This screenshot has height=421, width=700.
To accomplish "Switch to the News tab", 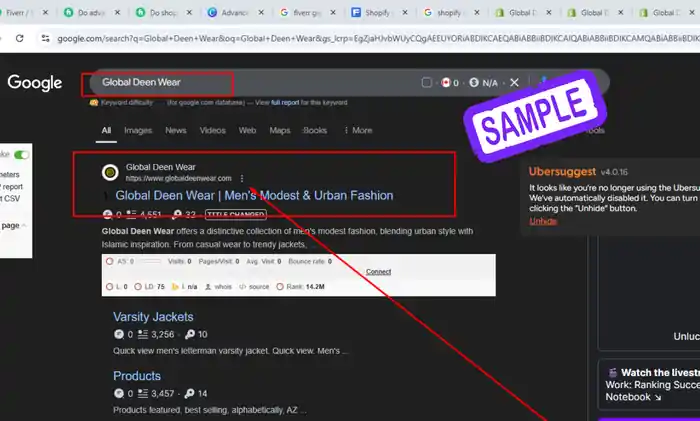I will (176, 130).
